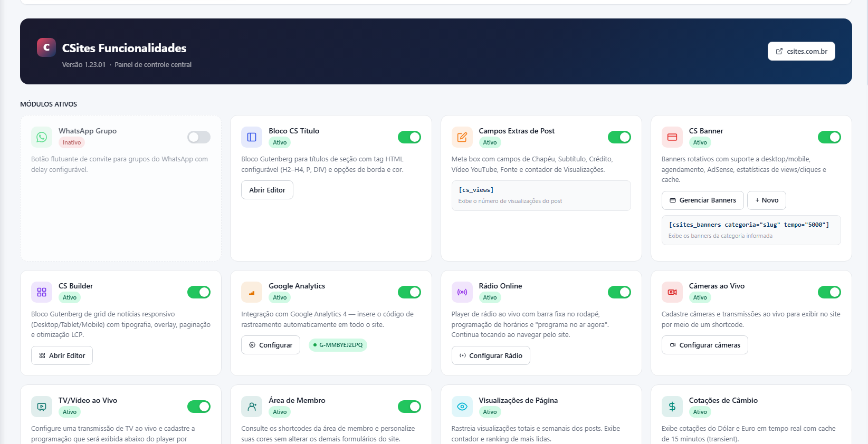The image size is (868, 444).
Task: Click the Ativo badge under CS Banner
Action: tap(700, 142)
